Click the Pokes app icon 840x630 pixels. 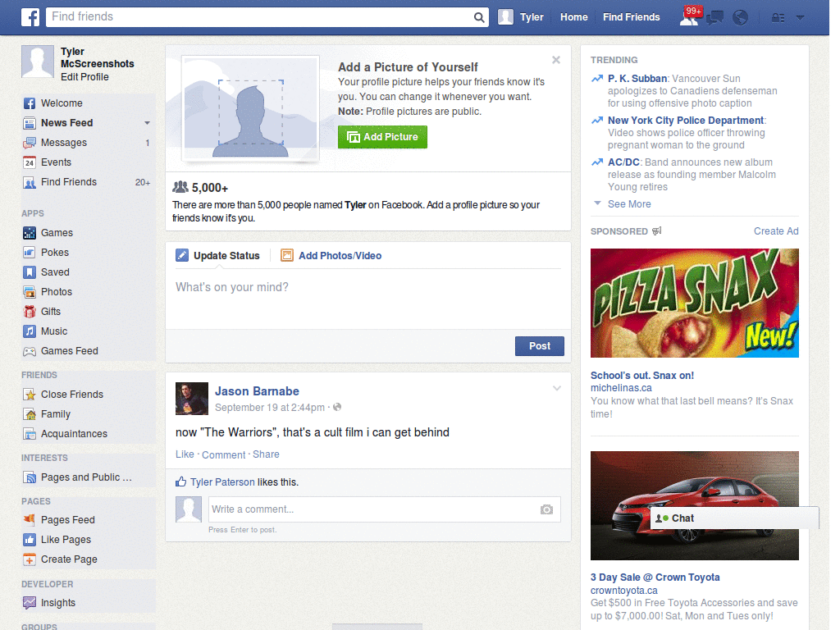(x=30, y=253)
